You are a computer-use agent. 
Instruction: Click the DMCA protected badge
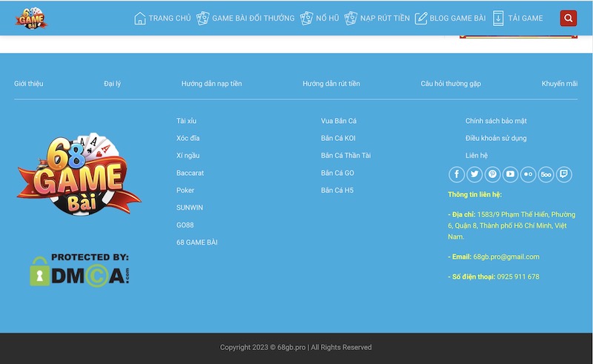coord(79,270)
